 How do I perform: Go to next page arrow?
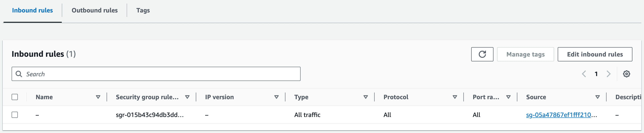[x=609, y=74]
